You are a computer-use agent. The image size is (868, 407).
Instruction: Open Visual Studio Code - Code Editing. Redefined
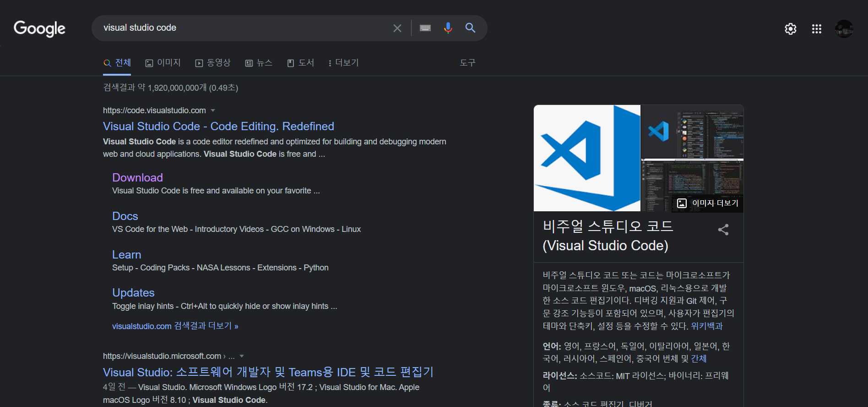218,126
